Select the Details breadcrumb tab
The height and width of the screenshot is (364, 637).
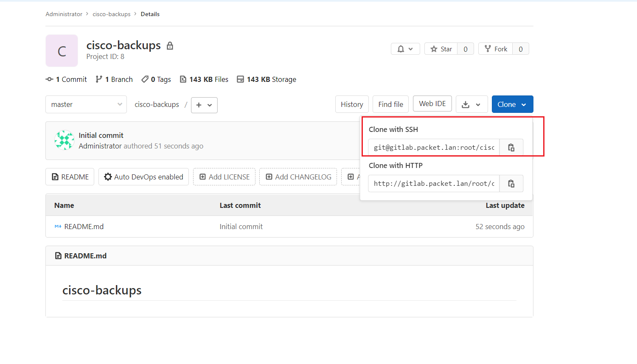click(x=150, y=14)
